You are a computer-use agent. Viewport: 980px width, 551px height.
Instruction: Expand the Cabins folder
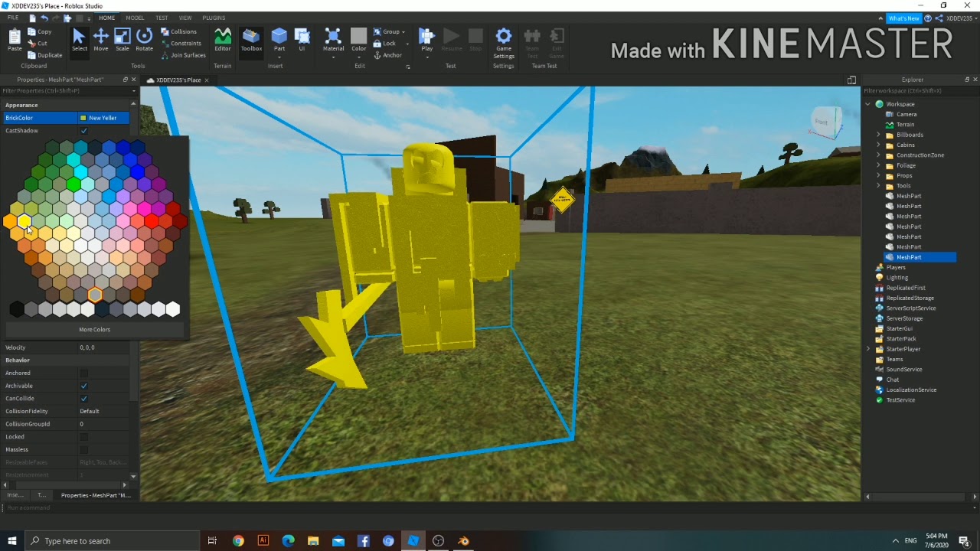tap(878, 145)
